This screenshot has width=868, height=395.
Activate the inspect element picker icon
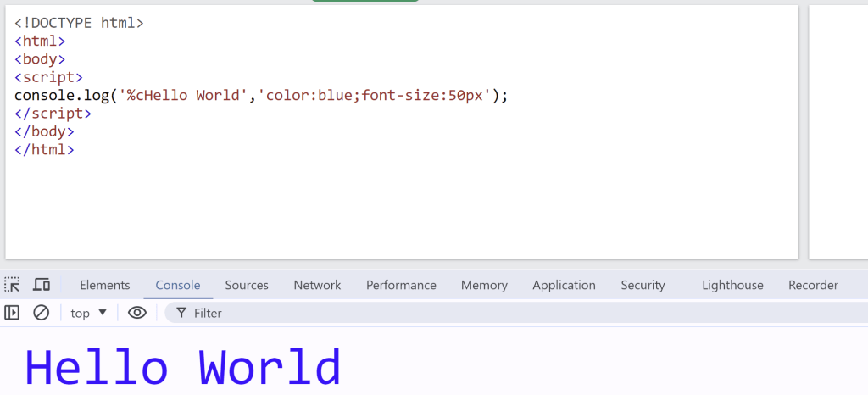click(13, 285)
